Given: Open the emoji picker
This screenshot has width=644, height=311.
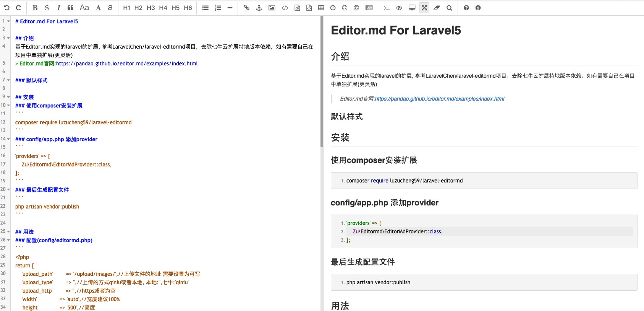Looking at the screenshot, I should click(345, 8).
